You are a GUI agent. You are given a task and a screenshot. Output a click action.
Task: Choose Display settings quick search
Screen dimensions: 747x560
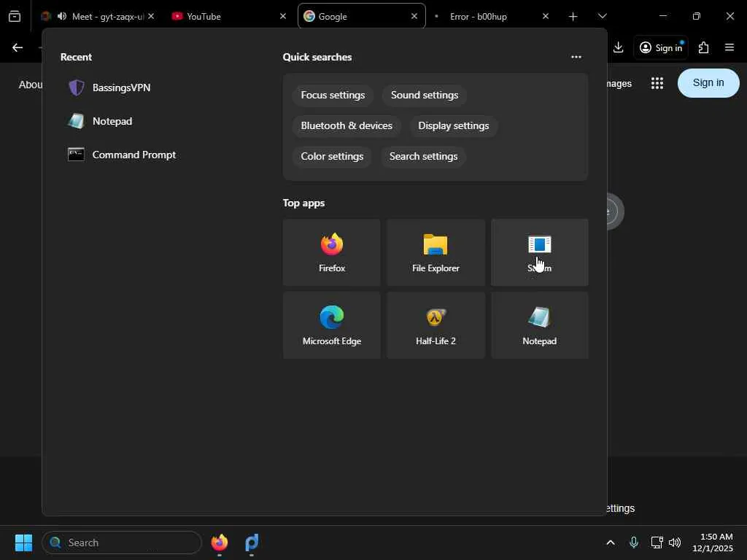(454, 125)
